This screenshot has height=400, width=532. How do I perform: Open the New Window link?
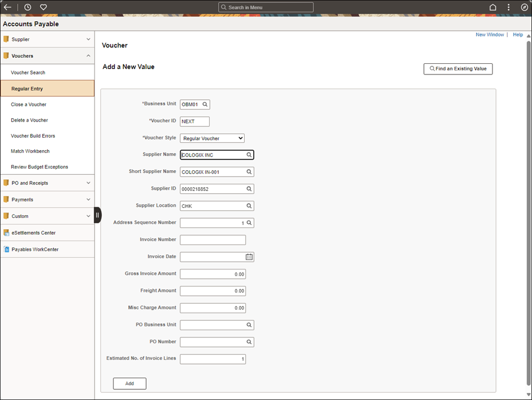point(489,35)
